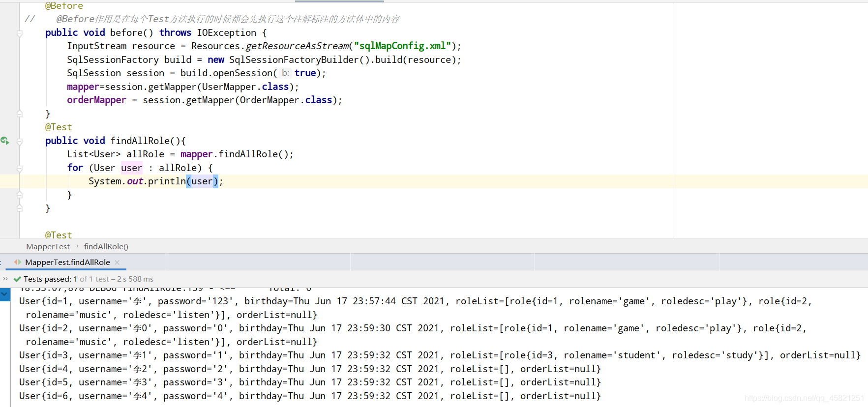The width and height of the screenshot is (868, 407).
Task: Click @Test annotation above findAllRole
Action: (59, 127)
